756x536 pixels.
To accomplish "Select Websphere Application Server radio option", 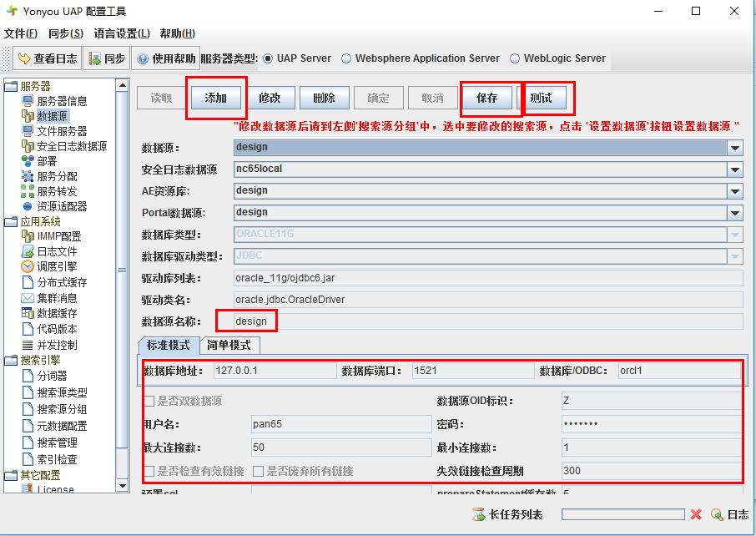I will point(346,58).
